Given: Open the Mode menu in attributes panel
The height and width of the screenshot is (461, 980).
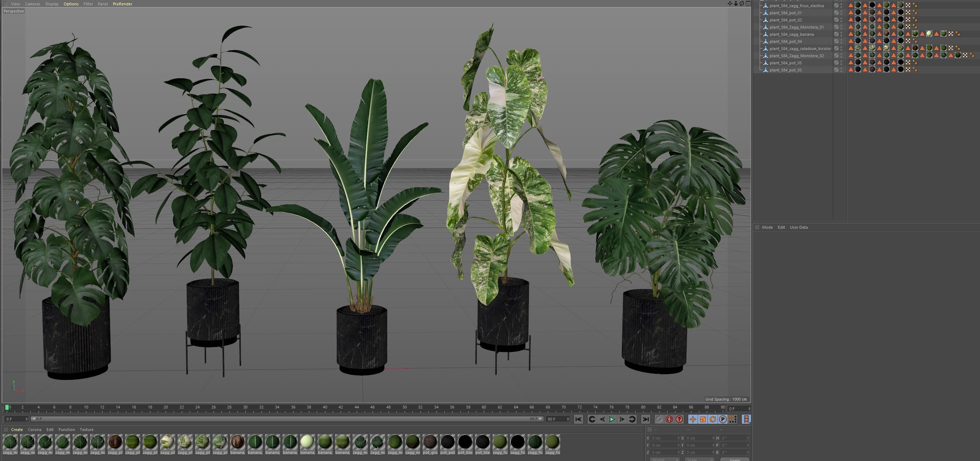Looking at the screenshot, I should click(767, 227).
